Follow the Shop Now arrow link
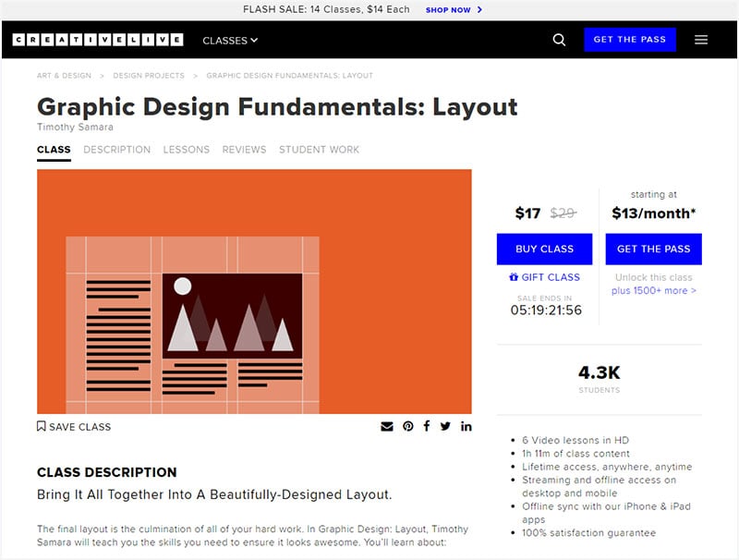 pyautogui.click(x=454, y=10)
